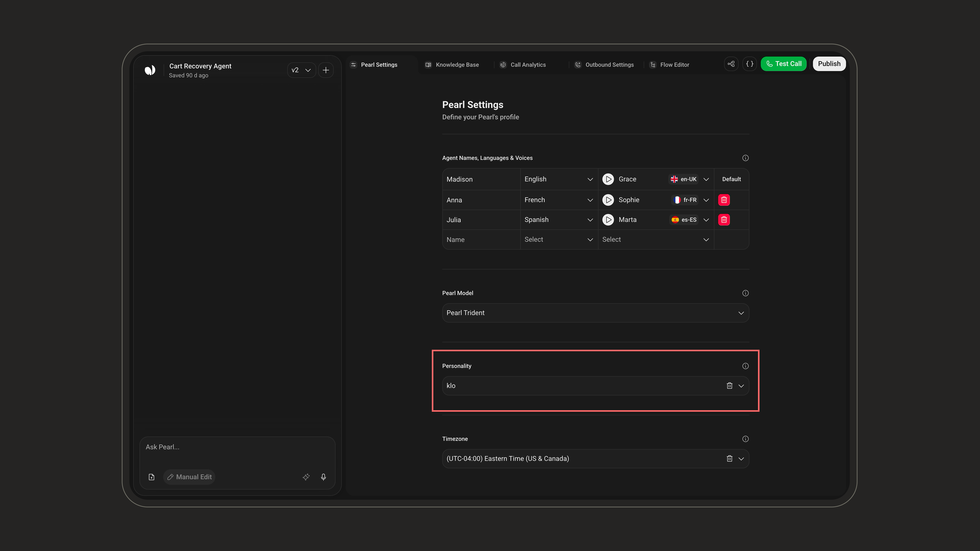Image resolution: width=980 pixels, height=551 pixels.
Task: Clear the Personality value with trash icon
Action: pos(729,386)
